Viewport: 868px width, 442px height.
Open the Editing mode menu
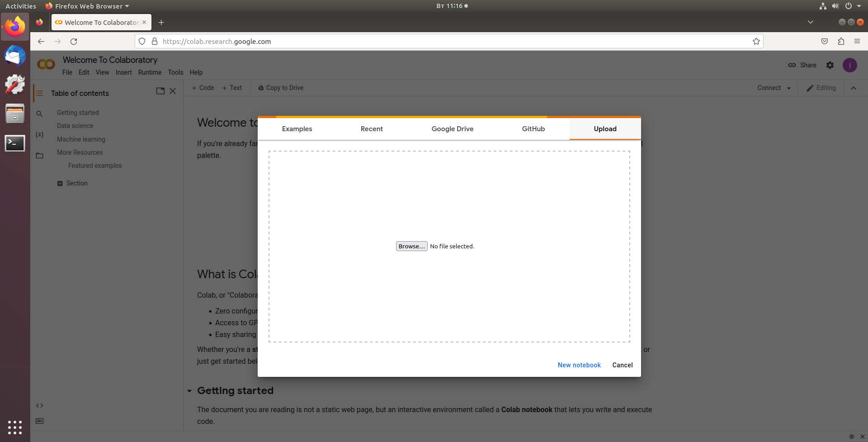point(821,88)
